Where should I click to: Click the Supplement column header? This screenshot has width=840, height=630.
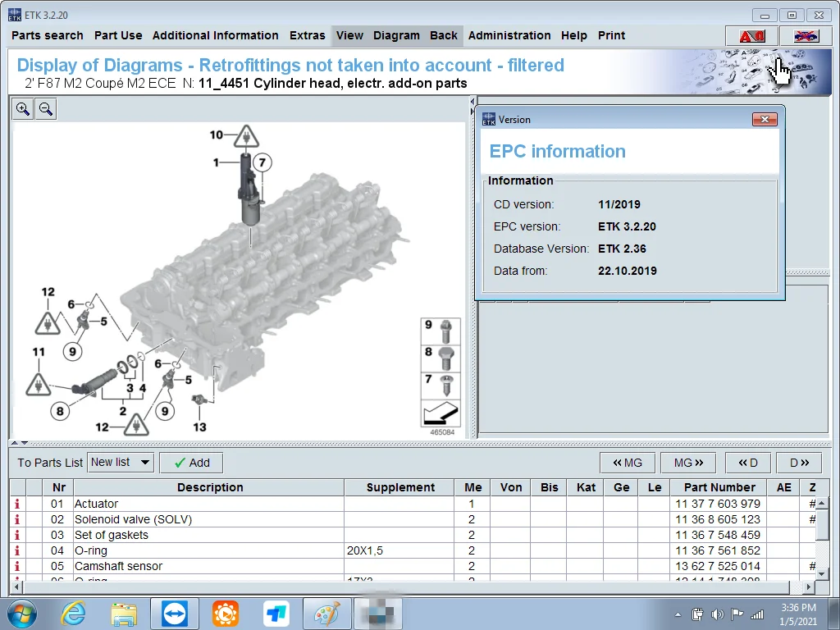pyautogui.click(x=400, y=487)
